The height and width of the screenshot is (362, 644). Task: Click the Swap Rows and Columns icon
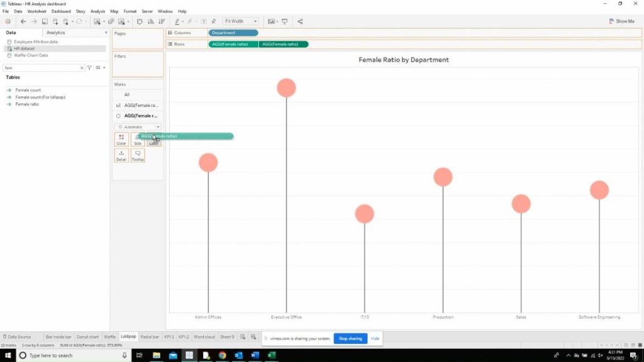click(x=138, y=21)
